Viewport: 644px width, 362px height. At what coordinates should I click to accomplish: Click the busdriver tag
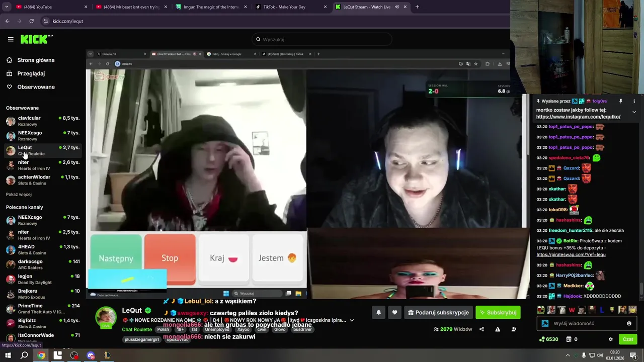[x=302, y=329]
